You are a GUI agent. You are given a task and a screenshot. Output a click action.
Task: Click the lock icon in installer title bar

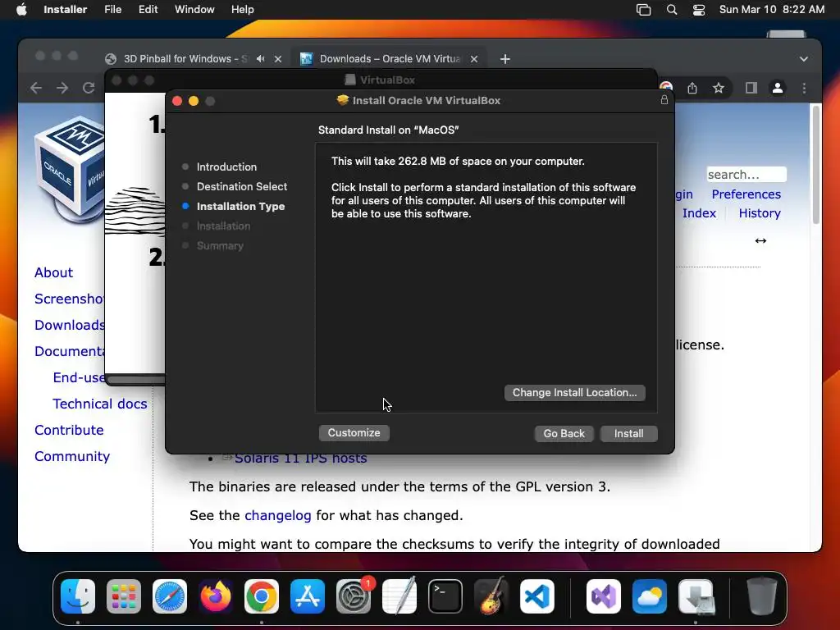tap(664, 100)
